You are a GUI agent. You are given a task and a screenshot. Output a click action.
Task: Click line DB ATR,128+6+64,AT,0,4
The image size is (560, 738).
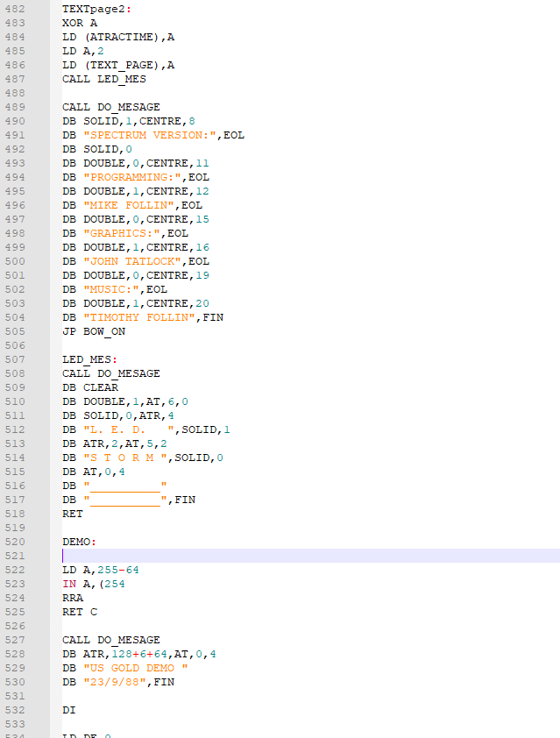point(139,654)
